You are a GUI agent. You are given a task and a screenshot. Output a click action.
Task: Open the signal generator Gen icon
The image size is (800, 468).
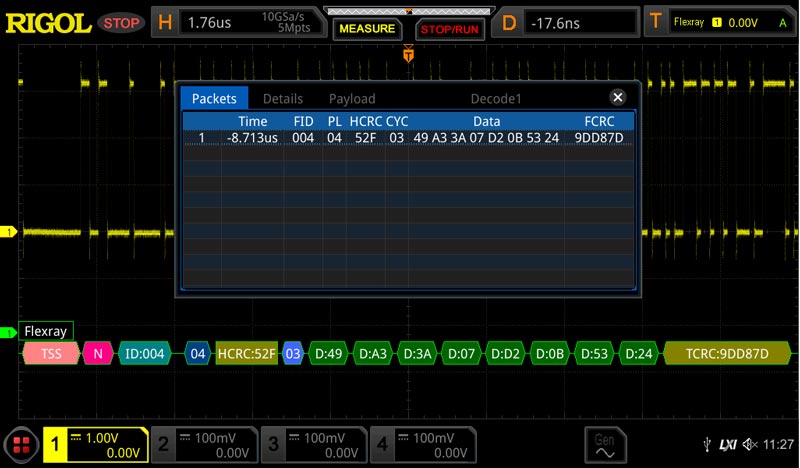pyautogui.click(x=606, y=443)
